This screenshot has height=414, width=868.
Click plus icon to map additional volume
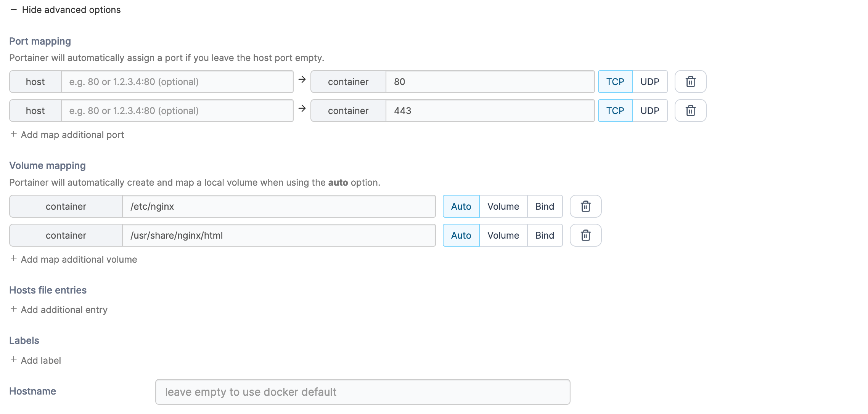click(14, 258)
